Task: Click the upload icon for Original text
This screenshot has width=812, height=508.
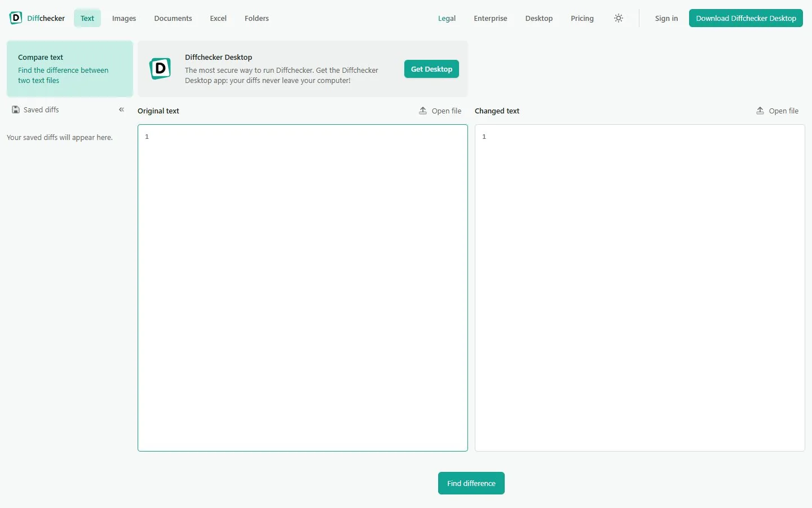Action: (x=423, y=111)
